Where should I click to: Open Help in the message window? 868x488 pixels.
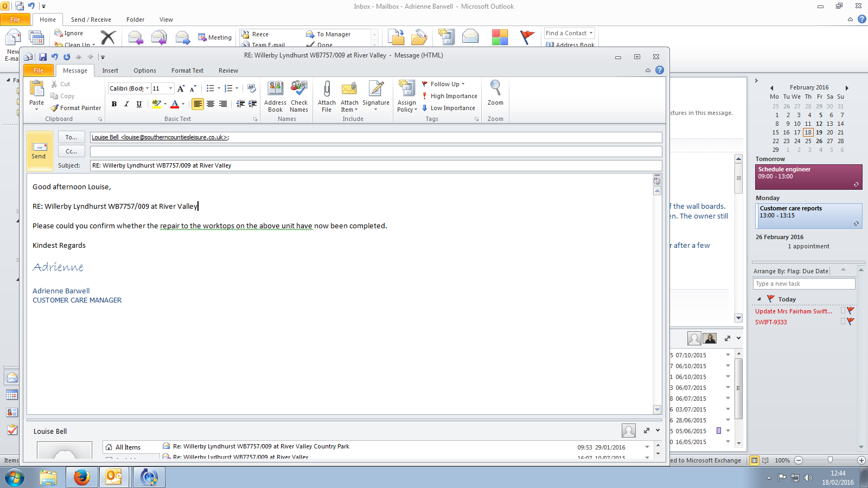point(660,70)
